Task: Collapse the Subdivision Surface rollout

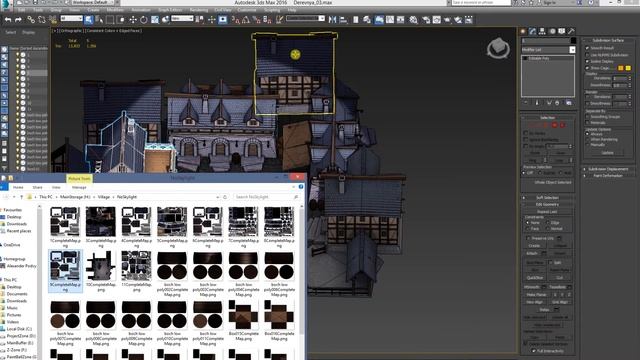Action: [608, 40]
